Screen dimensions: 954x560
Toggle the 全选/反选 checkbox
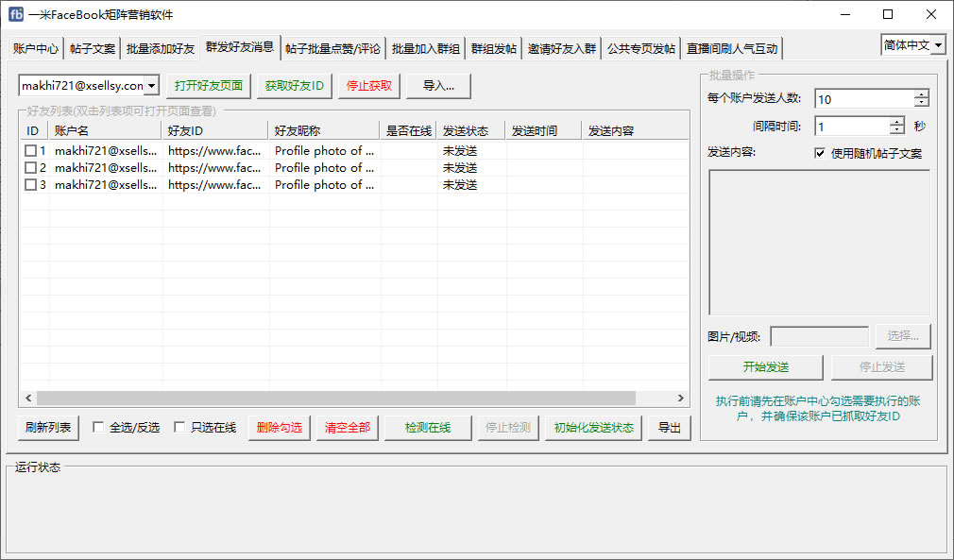click(x=98, y=427)
